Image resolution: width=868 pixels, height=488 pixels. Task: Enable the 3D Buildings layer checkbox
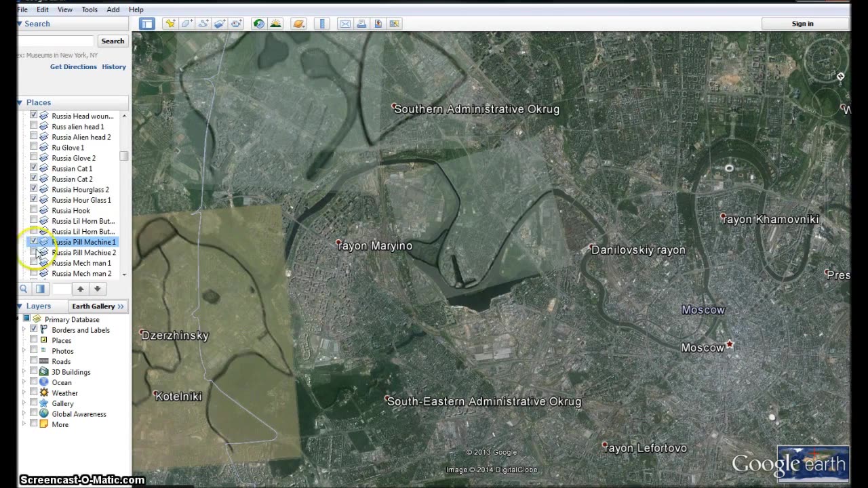33,371
